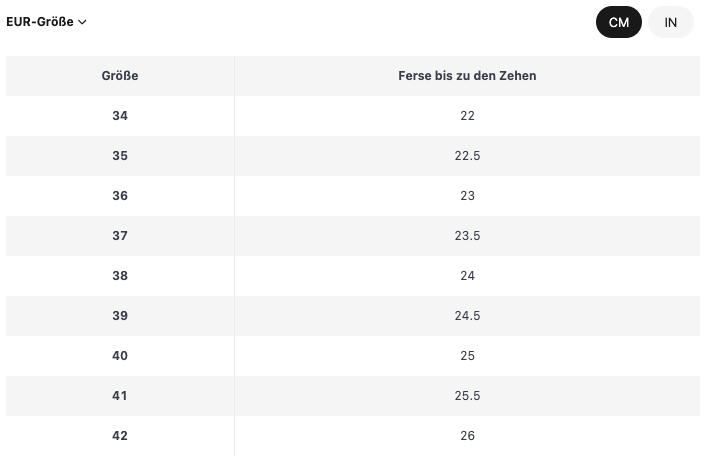710x456 pixels.
Task: Click the chevron next to EUR-Größe
Action: click(x=82, y=22)
